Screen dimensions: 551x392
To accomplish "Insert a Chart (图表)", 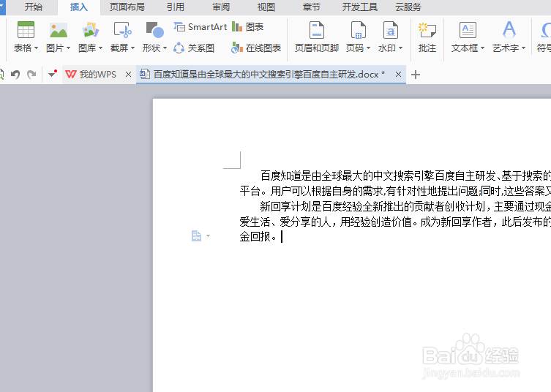I will click(x=248, y=27).
